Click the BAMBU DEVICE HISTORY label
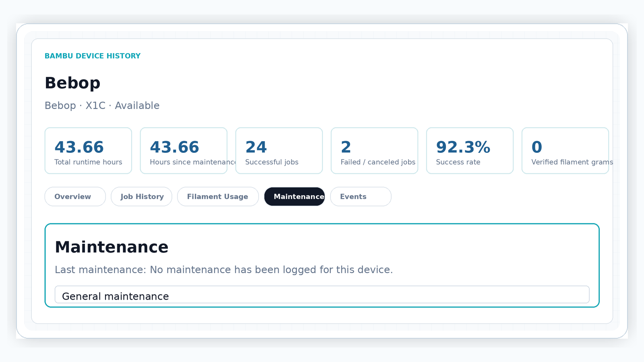644x362 pixels. tap(93, 56)
